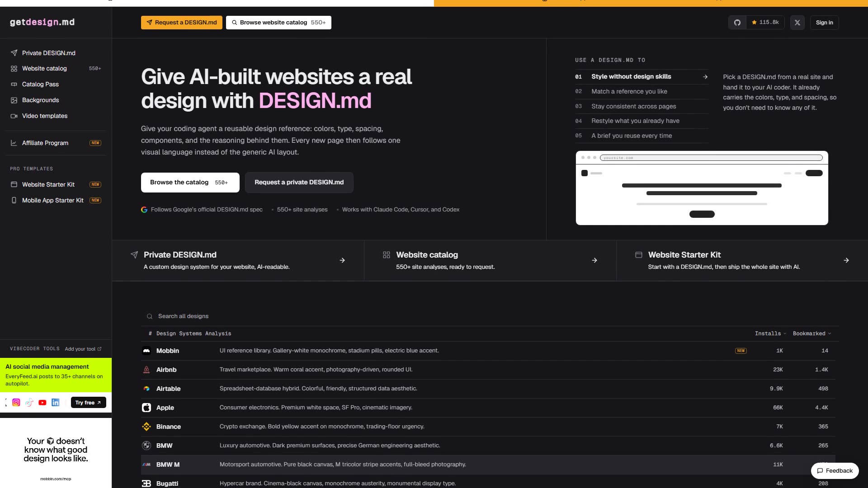
Task: Select 'A brief you reuse every time'
Action: tap(642, 136)
